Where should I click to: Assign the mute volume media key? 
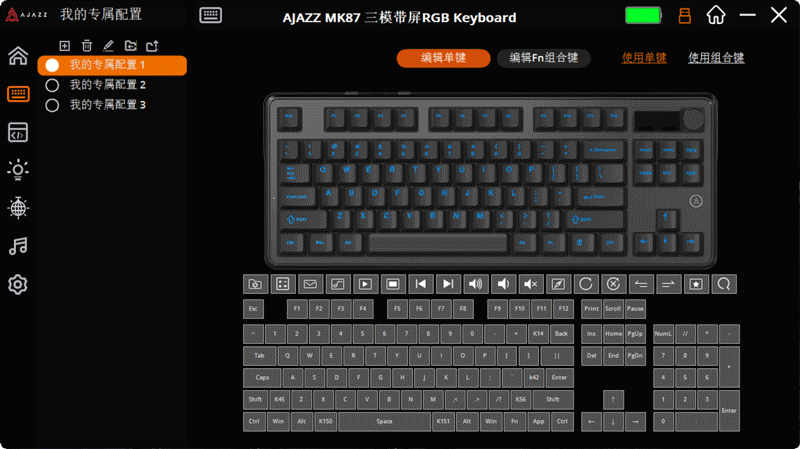pyautogui.click(x=531, y=284)
